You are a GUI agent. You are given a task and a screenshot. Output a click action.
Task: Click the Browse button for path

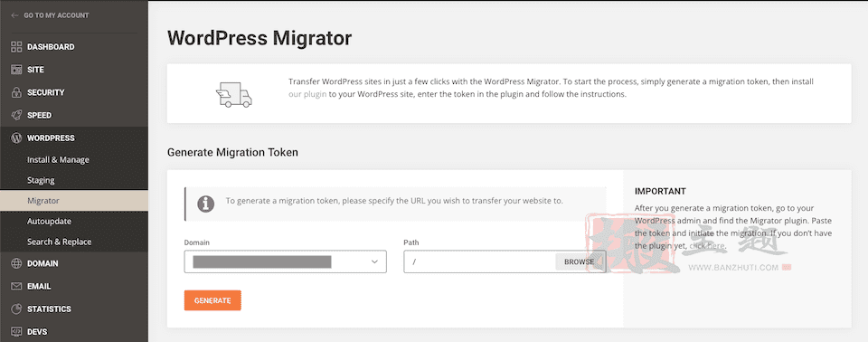pos(579,261)
